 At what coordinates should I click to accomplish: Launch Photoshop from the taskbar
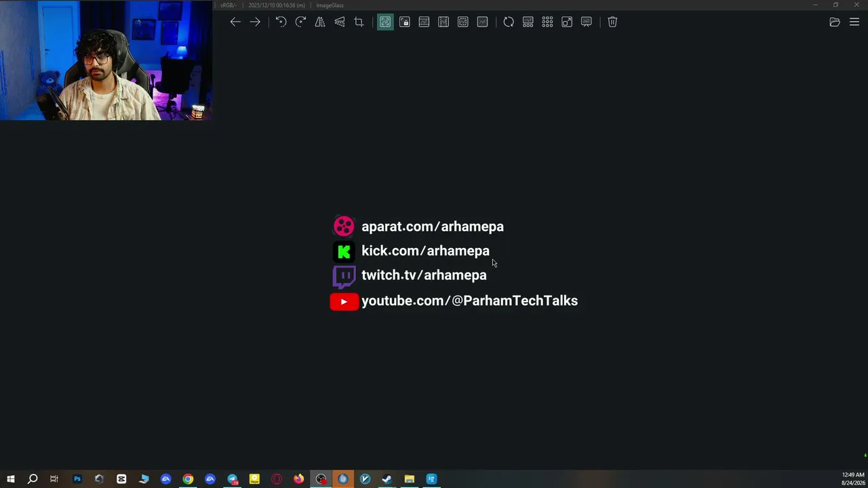77,479
